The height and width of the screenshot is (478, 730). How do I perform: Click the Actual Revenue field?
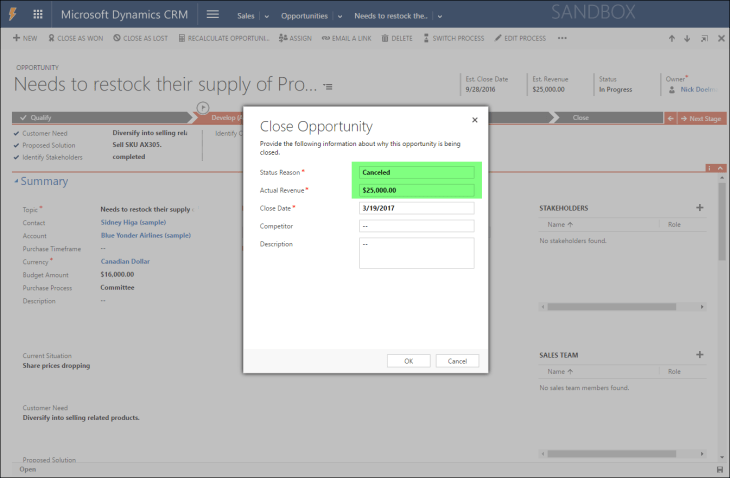(x=416, y=190)
